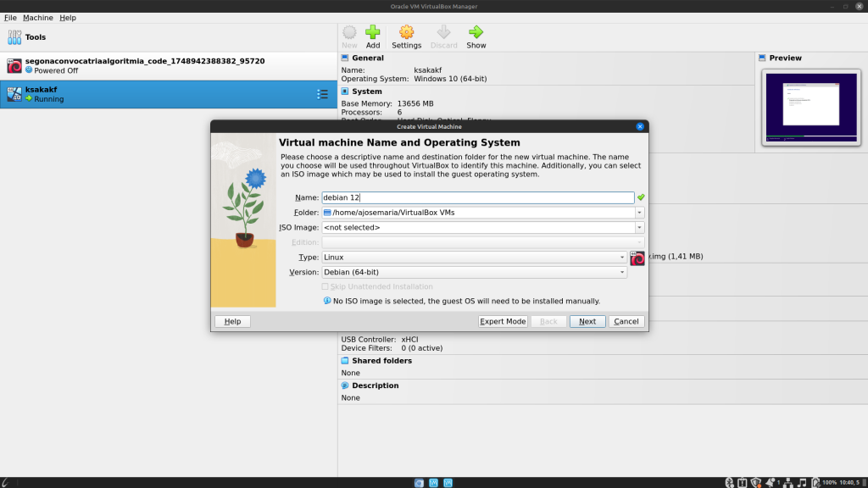Switch to Expert Mode

503,321
